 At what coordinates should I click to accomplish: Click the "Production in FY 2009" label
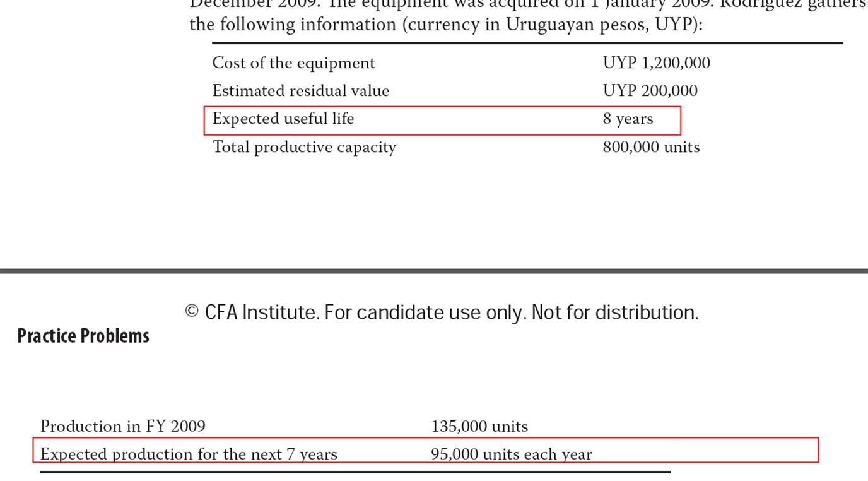122,427
